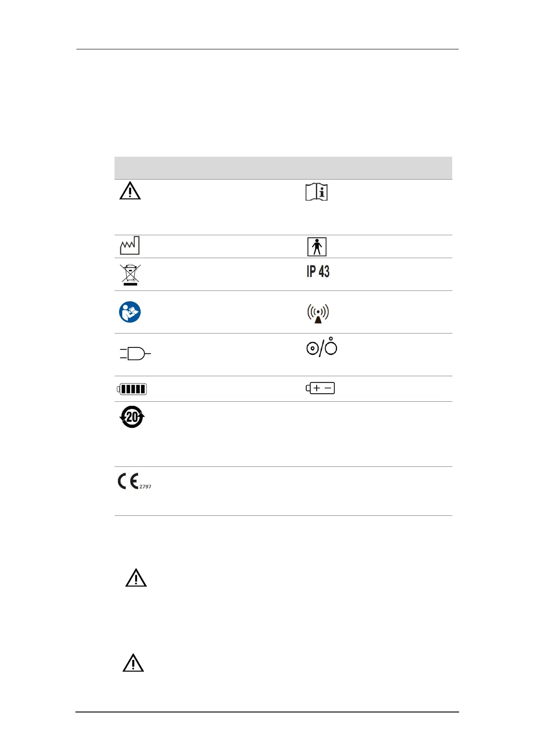Click the IP 43 rating text
This screenshot has height=756, width=535.
[318, 272]
